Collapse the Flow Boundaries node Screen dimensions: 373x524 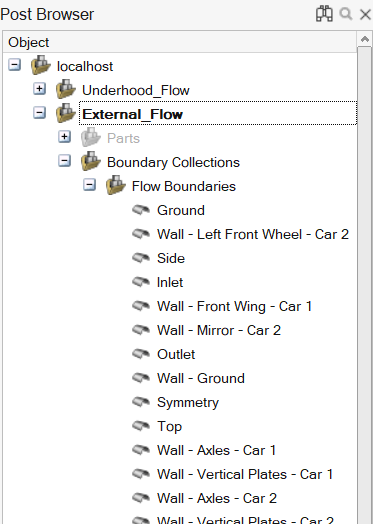pos(90,185)
